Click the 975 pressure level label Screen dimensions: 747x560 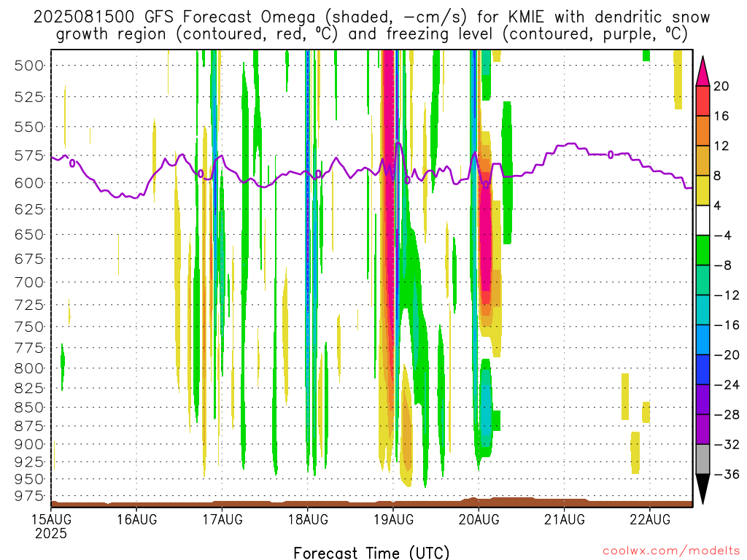click(29, 496)
